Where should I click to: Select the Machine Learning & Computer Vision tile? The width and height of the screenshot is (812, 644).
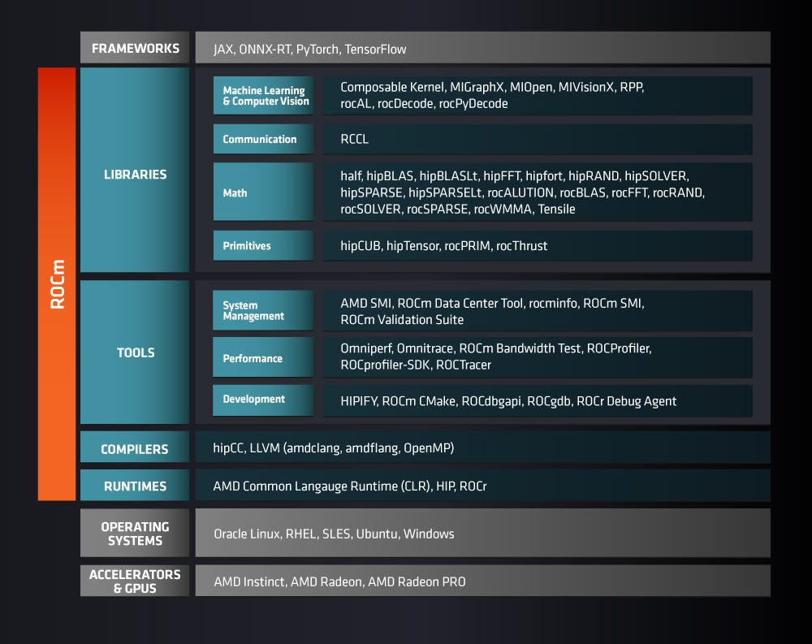[x=262, y=95]
